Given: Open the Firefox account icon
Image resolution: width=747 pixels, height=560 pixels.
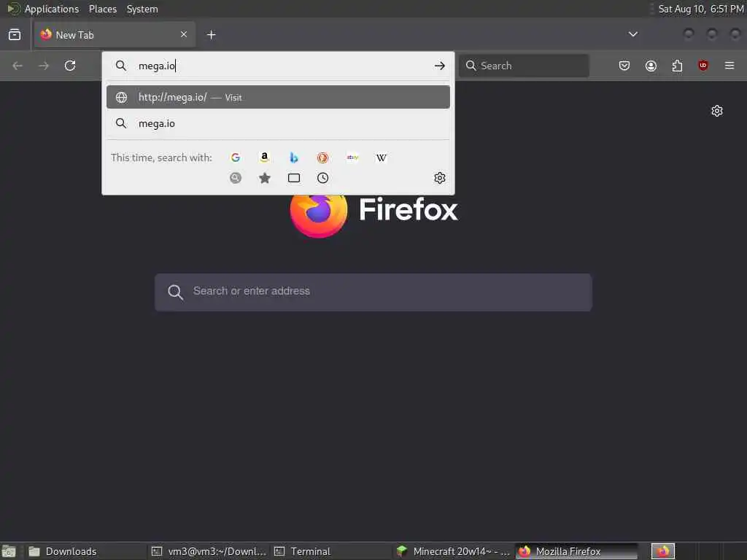Looking at the screenshot, I should (x=651, y=66).
